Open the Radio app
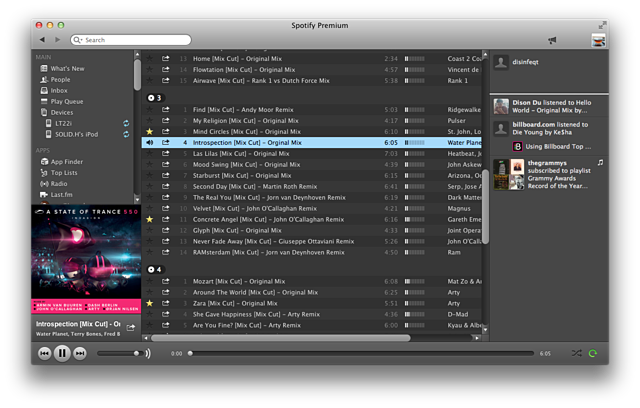The height and width of the screenshot is (408, 640). click(54, 184)
